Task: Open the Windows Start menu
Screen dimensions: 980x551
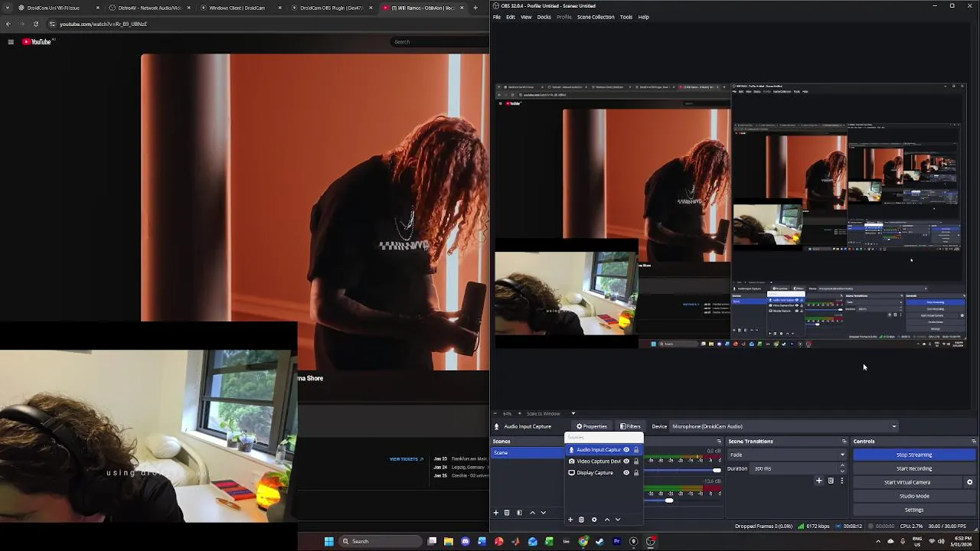Action: click(x=329, y=541)
